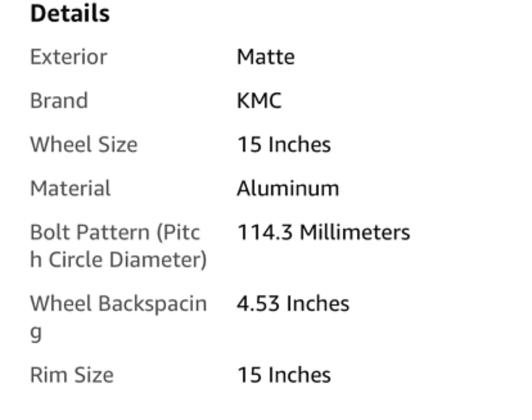Click the 'Wheel Backspacin' label line
Image resolution: width=532 pixels, height=420 pixels.
(118, 304)
